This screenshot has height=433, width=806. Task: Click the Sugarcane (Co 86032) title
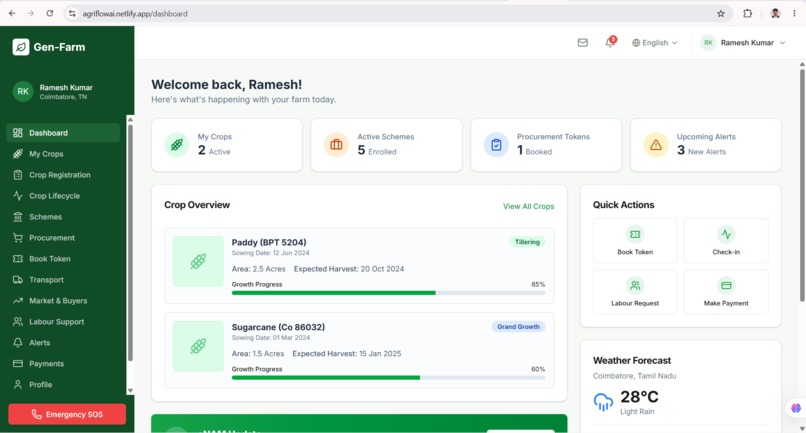(x=278, y=327)
